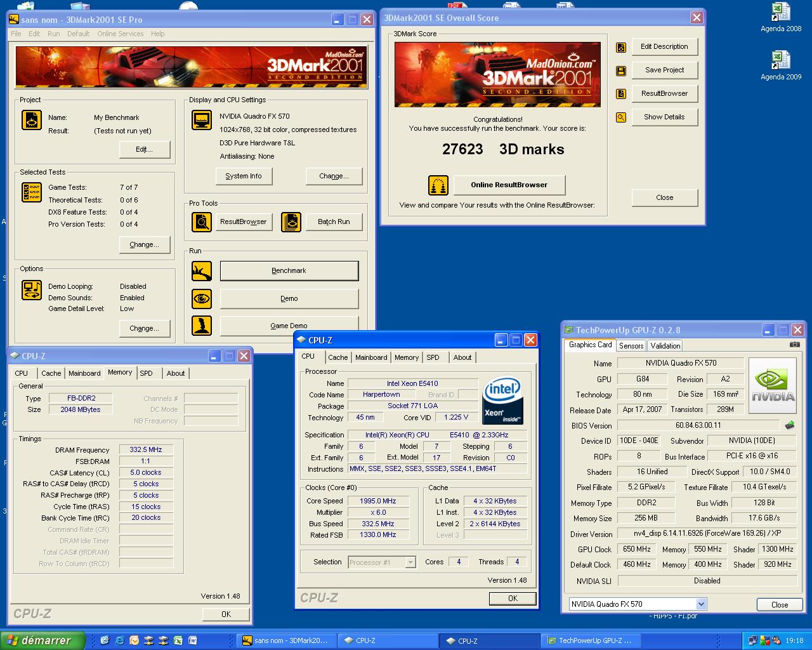
Task: Click the Selected Tests checklist icon
Action: 32,192
